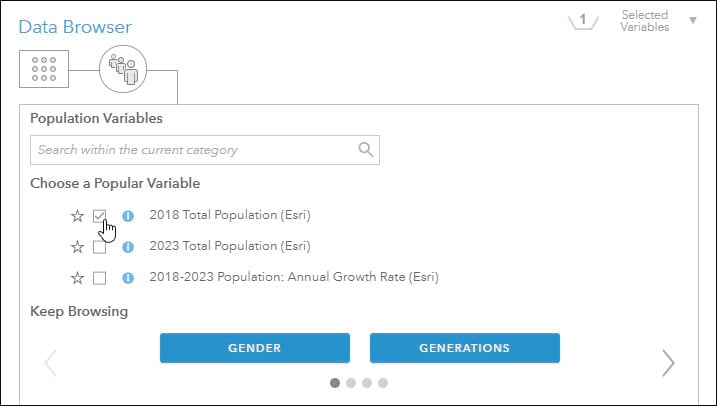Image resolution: width=717 pixels, height=406 pixels.
Task: Select the Population category icon
Action: click(x=123, y=68)
